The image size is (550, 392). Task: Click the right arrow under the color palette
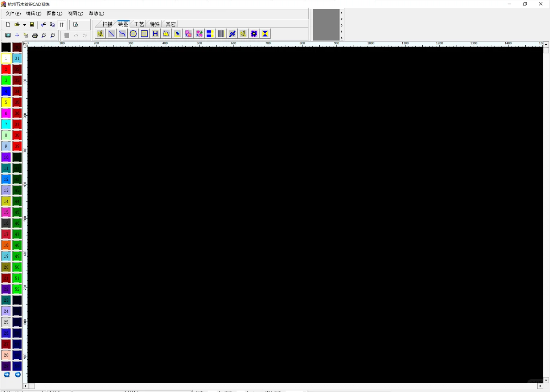[18, 375]
